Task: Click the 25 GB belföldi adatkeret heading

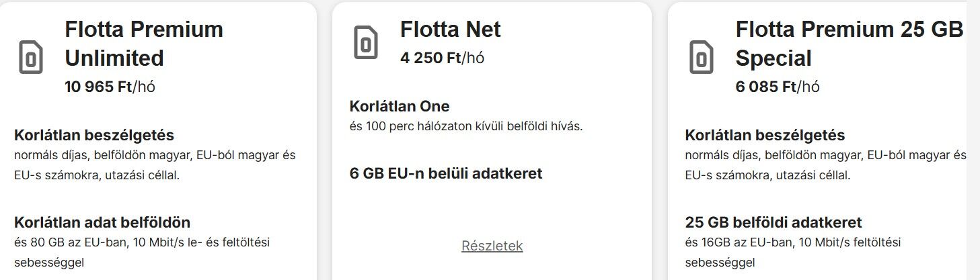Action: click(x=774, y=222)
